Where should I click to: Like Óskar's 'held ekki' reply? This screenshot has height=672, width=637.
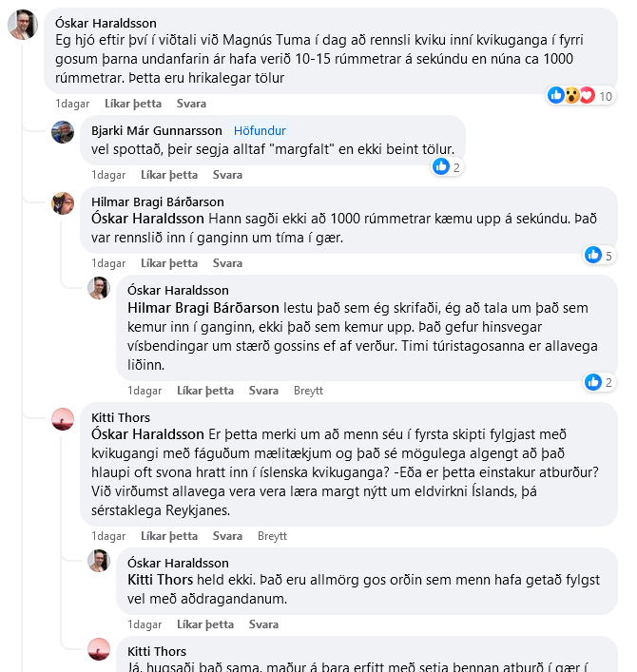[205, 624]
